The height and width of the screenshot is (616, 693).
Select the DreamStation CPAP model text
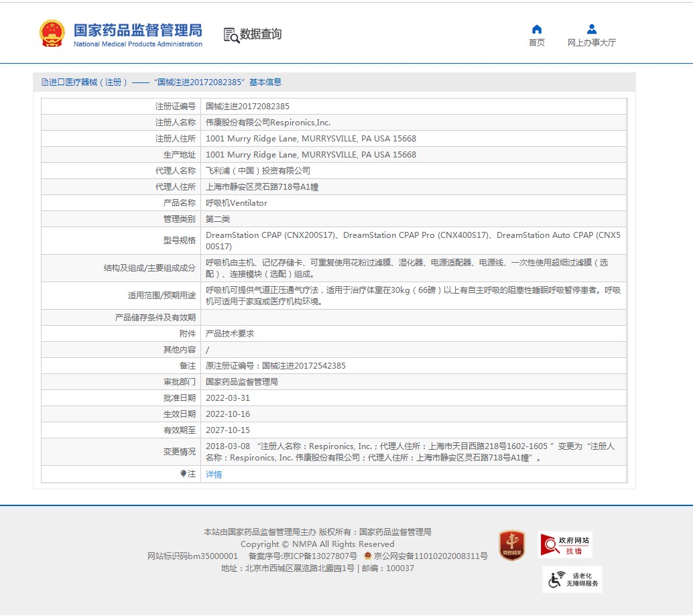(x=413, y=241)
